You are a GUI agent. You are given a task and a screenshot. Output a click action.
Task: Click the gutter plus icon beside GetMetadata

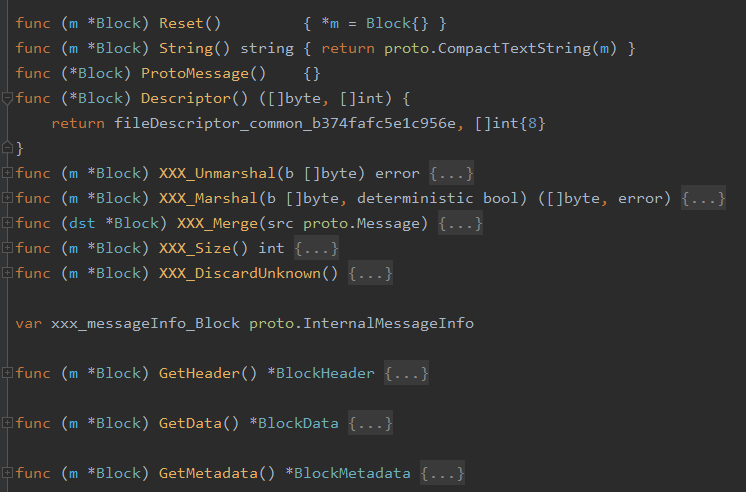point(8,473)
